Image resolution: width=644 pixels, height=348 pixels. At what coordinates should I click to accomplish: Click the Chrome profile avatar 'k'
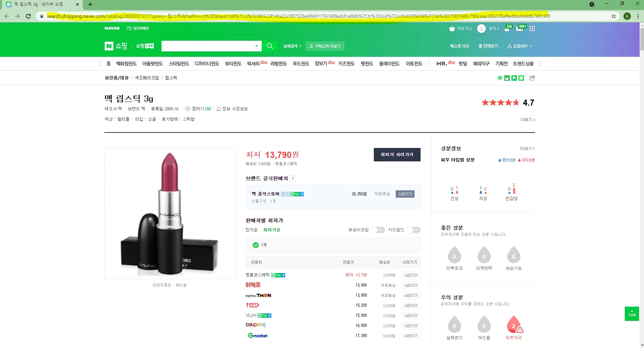coord(627,16)
